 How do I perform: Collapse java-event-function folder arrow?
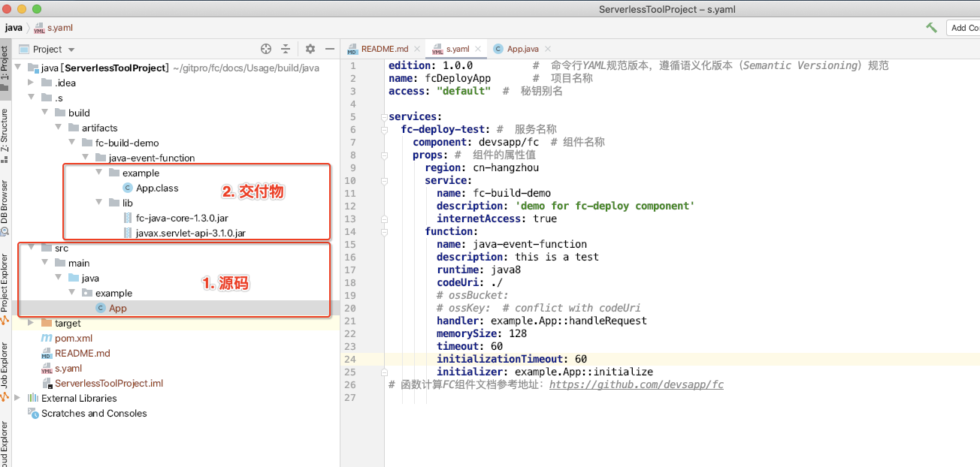(x=86, y=158)
